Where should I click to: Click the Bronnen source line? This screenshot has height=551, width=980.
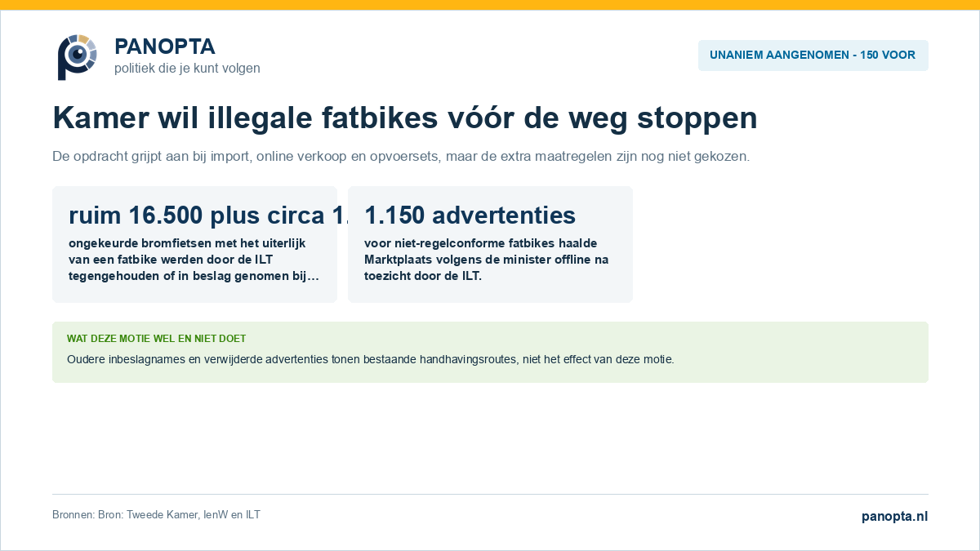(x=156, y=515)
